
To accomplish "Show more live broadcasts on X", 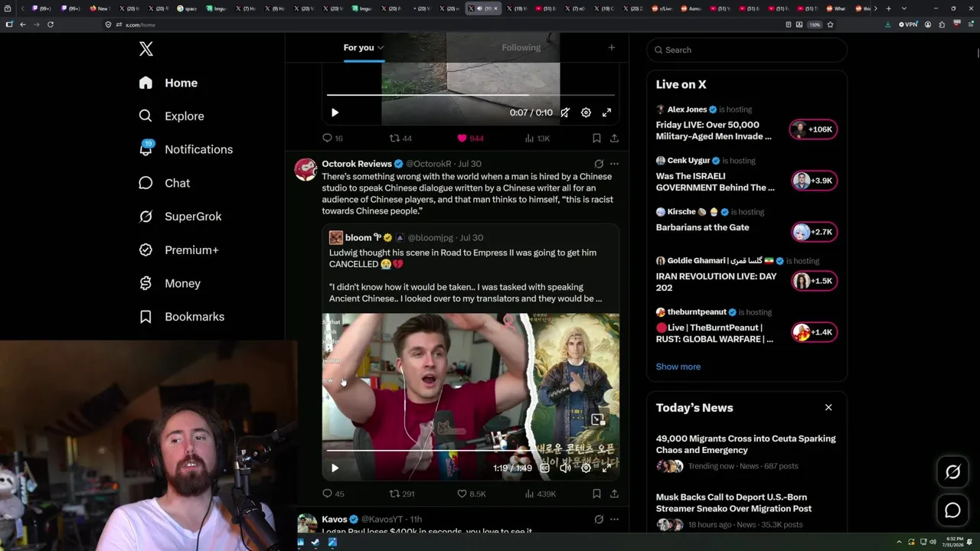I will pyautogui.click(x=678, y=367).
